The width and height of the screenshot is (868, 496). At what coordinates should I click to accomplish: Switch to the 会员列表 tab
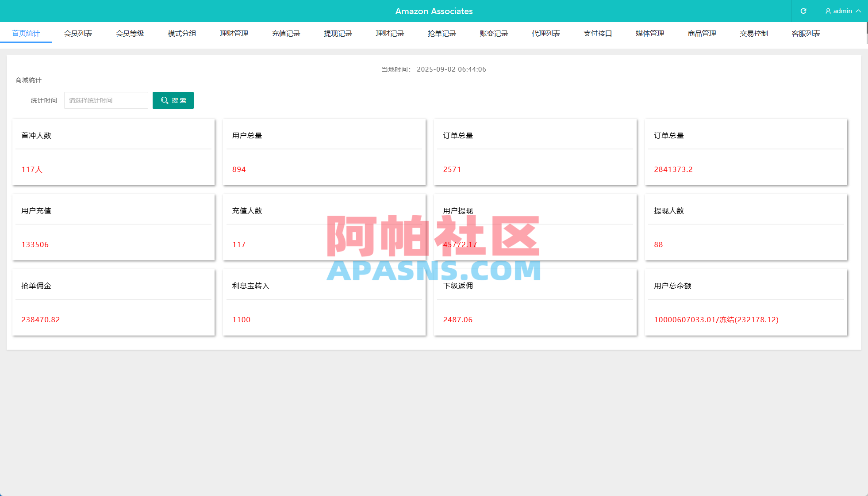78,33
